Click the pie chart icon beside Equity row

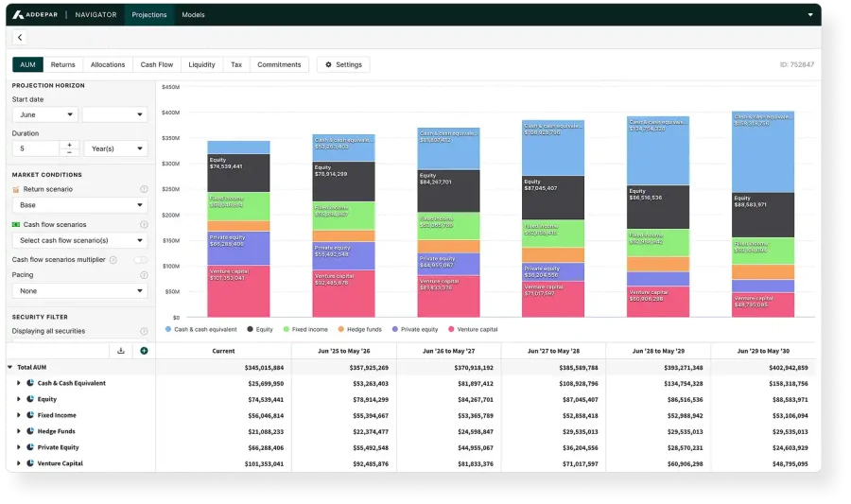point(29,399)
